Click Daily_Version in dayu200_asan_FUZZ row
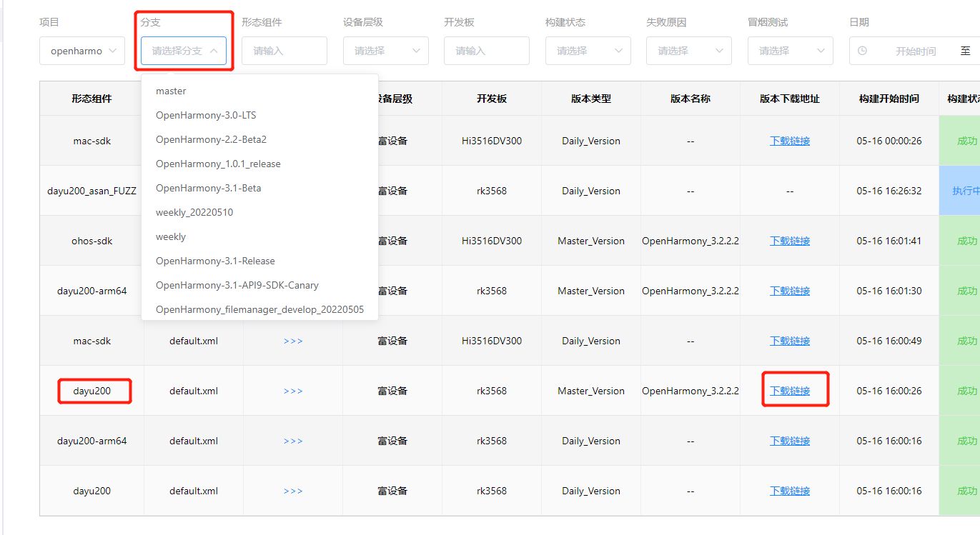This screenshot has width=980, height=535. click(x=591, y=191)
